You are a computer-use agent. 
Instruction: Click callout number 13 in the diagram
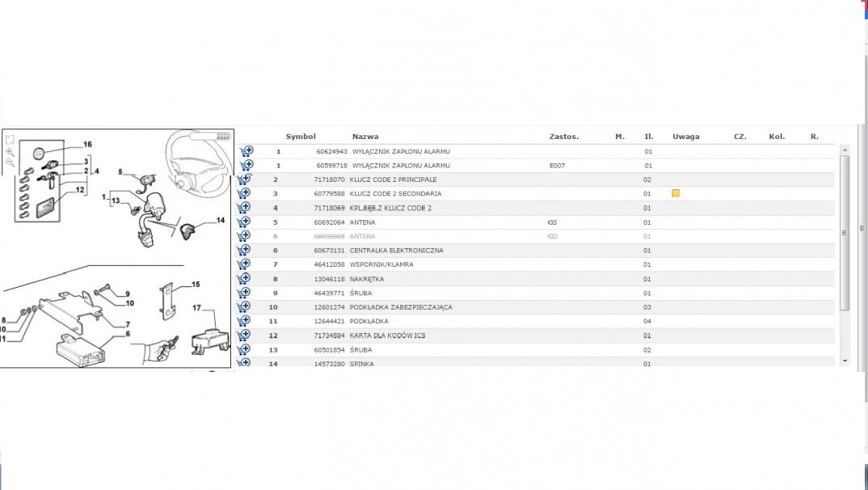click(115, 201)
